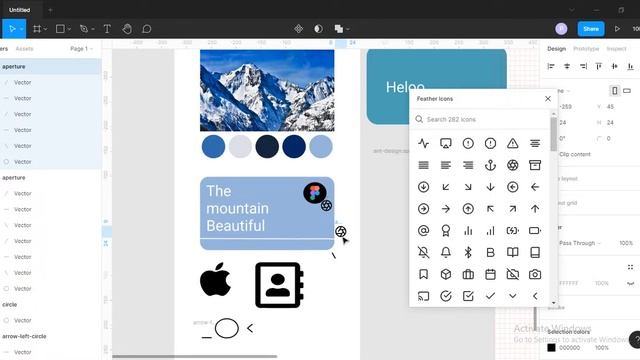Click the align horizontal centers icon

567,66
